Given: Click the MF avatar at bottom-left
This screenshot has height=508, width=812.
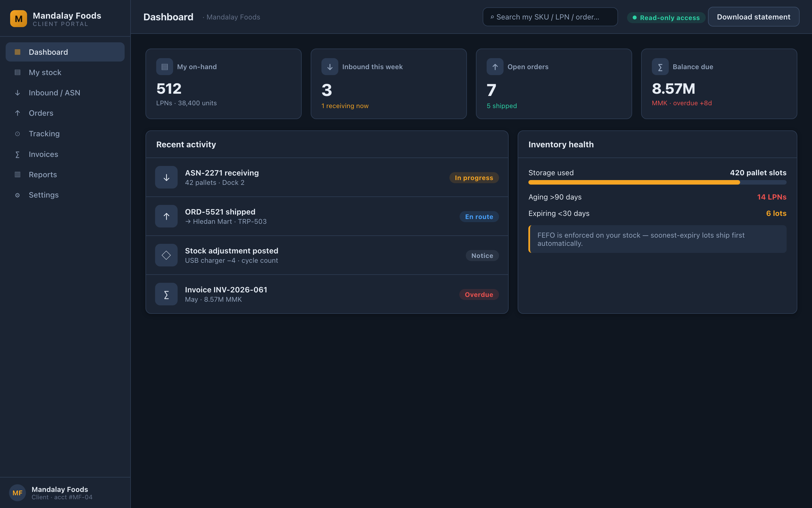Looking at the screenshot, I should click(17, 492).
